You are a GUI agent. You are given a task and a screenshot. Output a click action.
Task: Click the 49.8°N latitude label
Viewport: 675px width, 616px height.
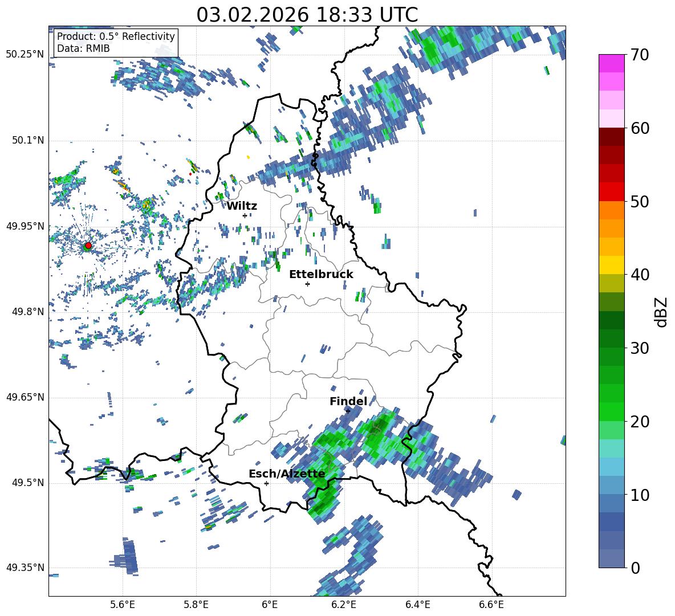[28, 312]
